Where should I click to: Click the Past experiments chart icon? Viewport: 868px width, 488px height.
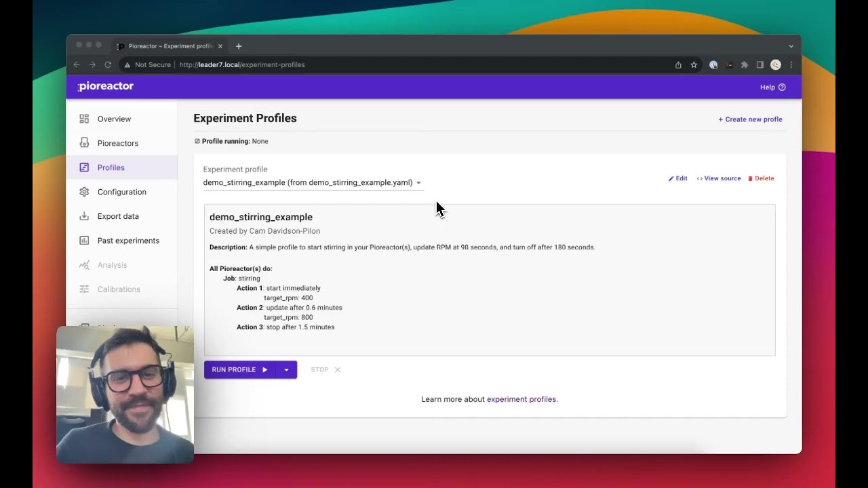coord(84,241)
